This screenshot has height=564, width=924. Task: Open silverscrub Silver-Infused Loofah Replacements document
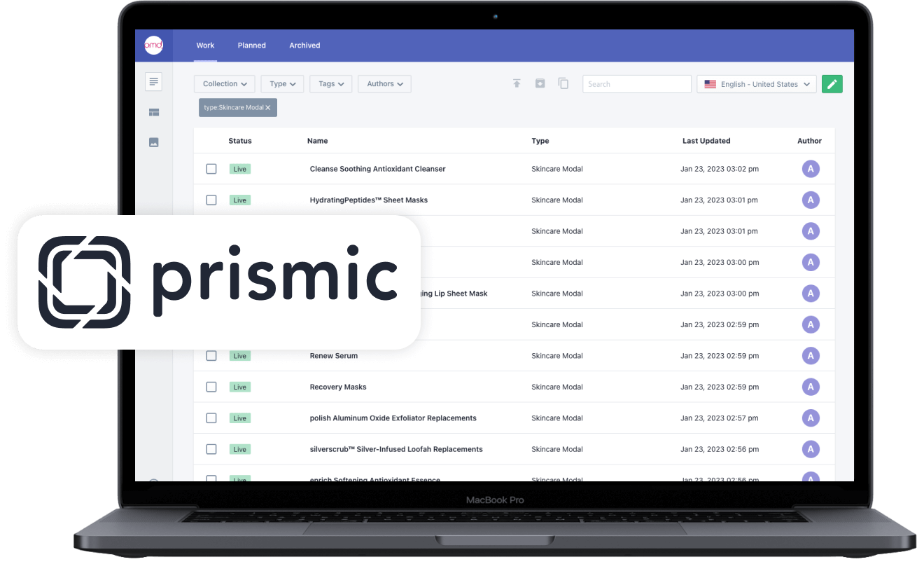396,449
